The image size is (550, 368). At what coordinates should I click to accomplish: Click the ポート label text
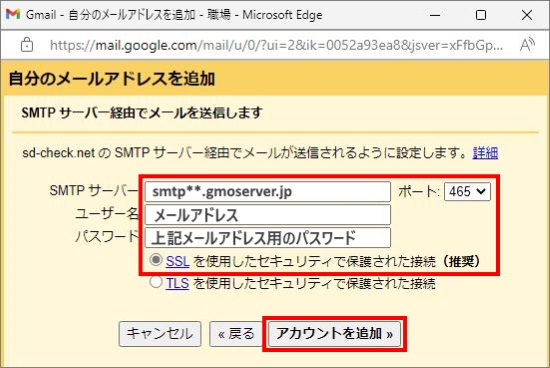(418, 192)
